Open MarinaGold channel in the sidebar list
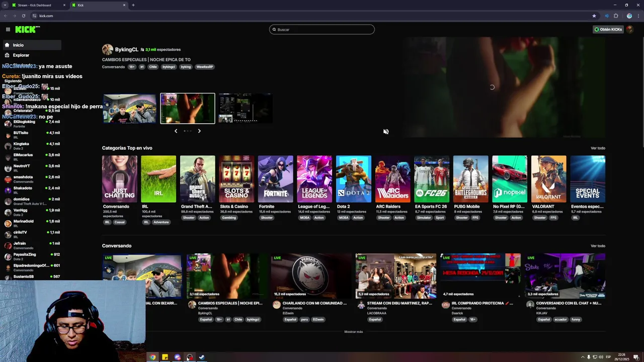Image resolution: width=644 pixels, height=362 pixels. (31, 223)
